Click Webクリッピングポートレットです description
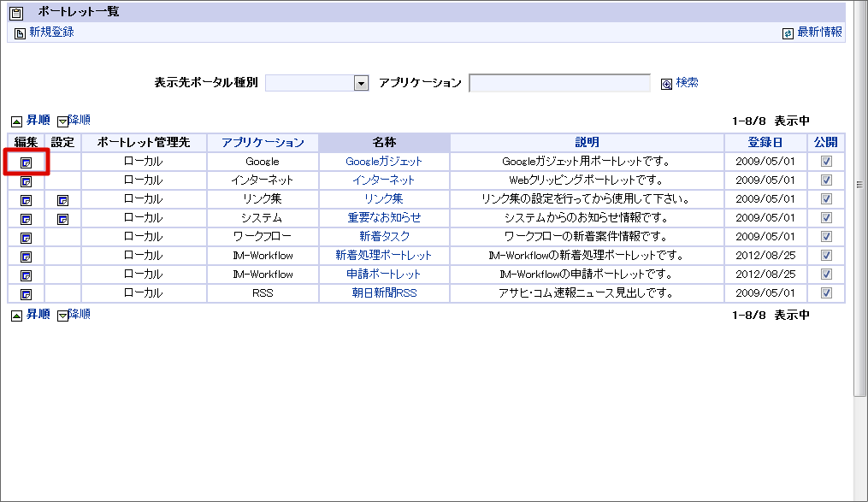Viewport: 868px width, 502px height. (587, 180)
